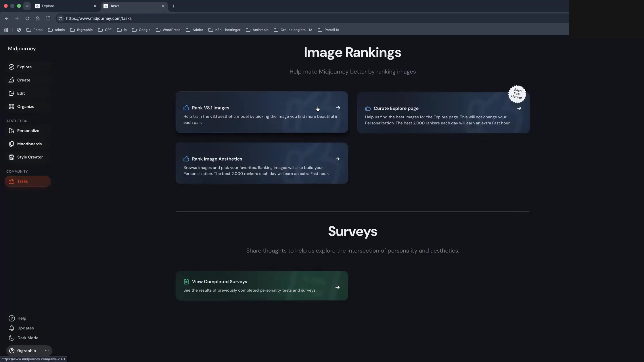Click the Curate Explore page title
The width and height of the screenshot is (644, 362).
tap(396, 108)
